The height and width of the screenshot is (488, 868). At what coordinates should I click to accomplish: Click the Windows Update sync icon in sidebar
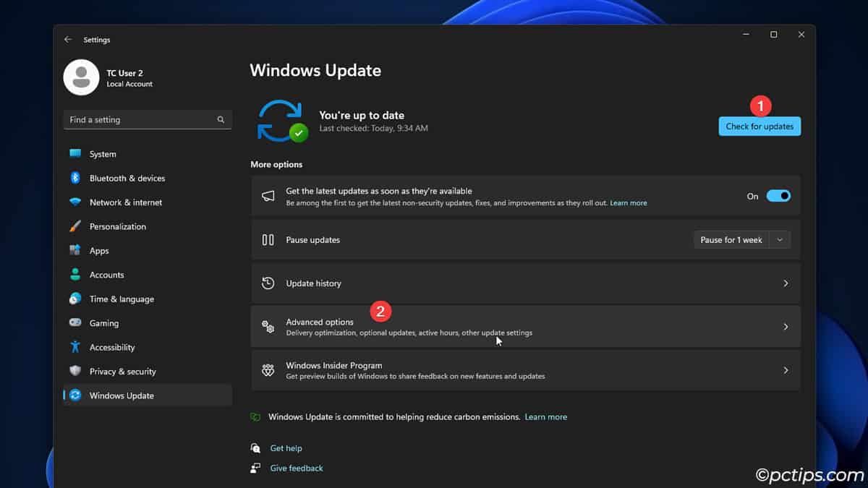(x=75, y=395)
